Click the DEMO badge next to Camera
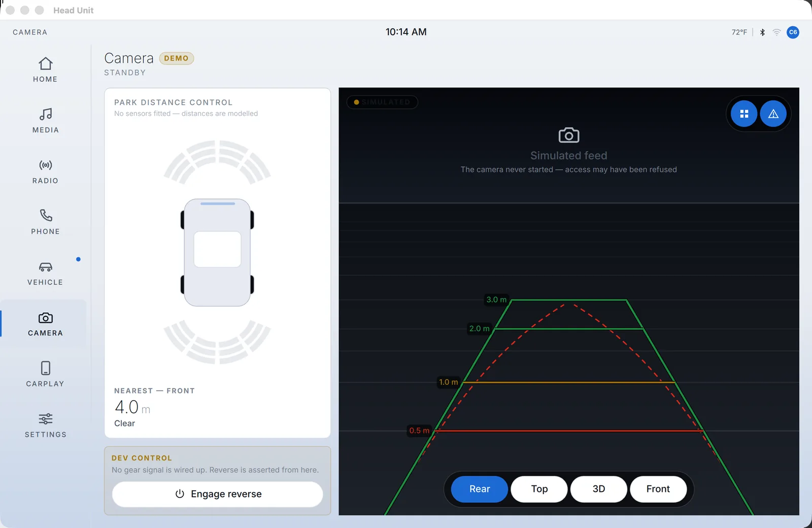The image size is (812, 528). [177, 58]
